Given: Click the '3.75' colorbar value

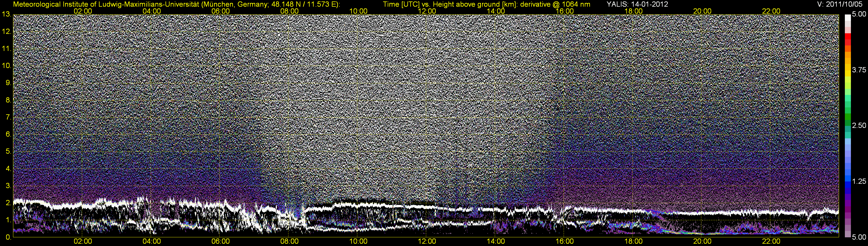Looking at the screenshot, I should (859, 70).
